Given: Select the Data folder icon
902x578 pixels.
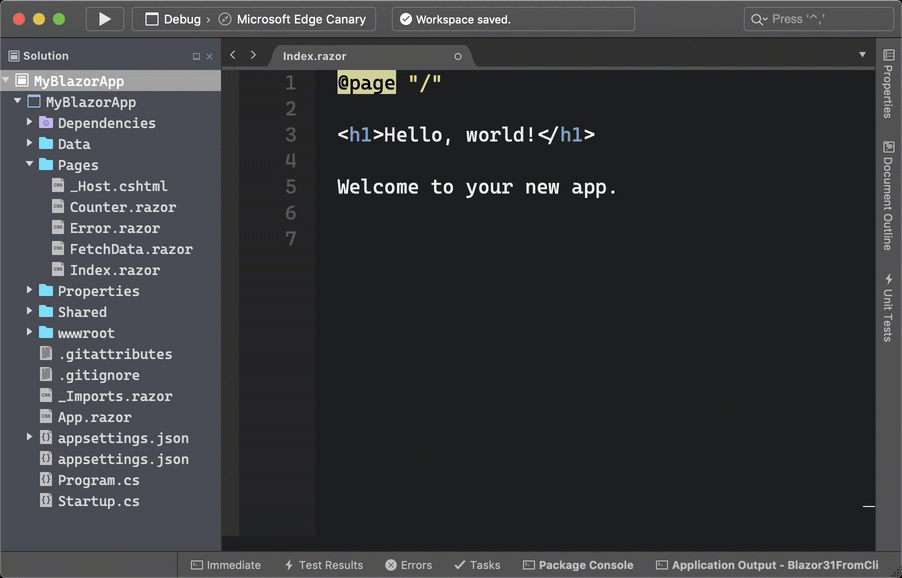Looking at the screenshot, I should [46, 143].
